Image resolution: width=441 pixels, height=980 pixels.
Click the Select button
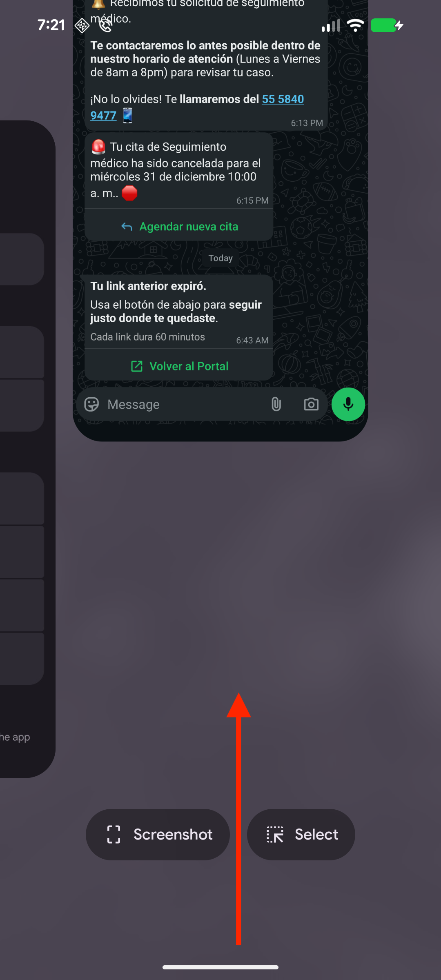[x=301, y=835]
